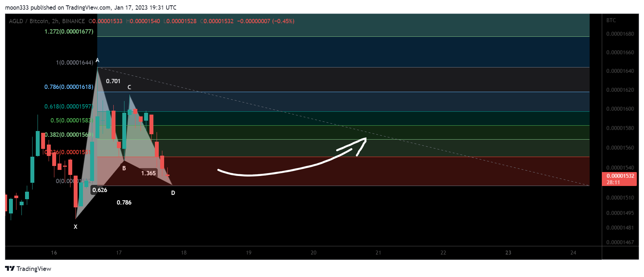The width and height of the screenshot is (644, 277).
Task: Click price axis level 0.00001660
Action: tap(620, 52)
